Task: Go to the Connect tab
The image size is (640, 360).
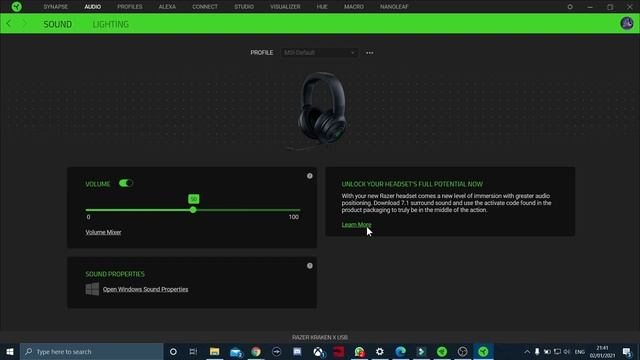Action: [205, 7]
